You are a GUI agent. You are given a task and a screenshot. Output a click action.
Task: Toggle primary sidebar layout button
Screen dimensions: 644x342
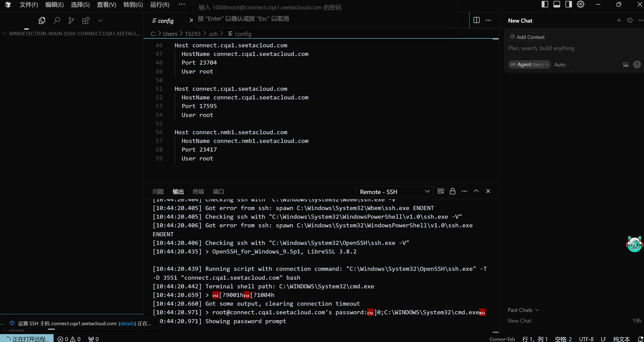click(x=545, y=4)
